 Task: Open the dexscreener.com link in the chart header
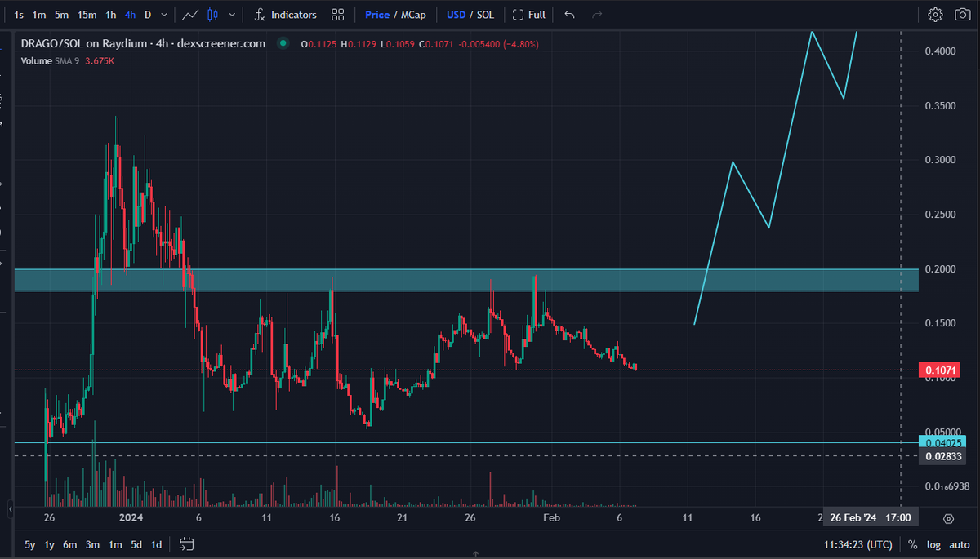tap(222, 43)
